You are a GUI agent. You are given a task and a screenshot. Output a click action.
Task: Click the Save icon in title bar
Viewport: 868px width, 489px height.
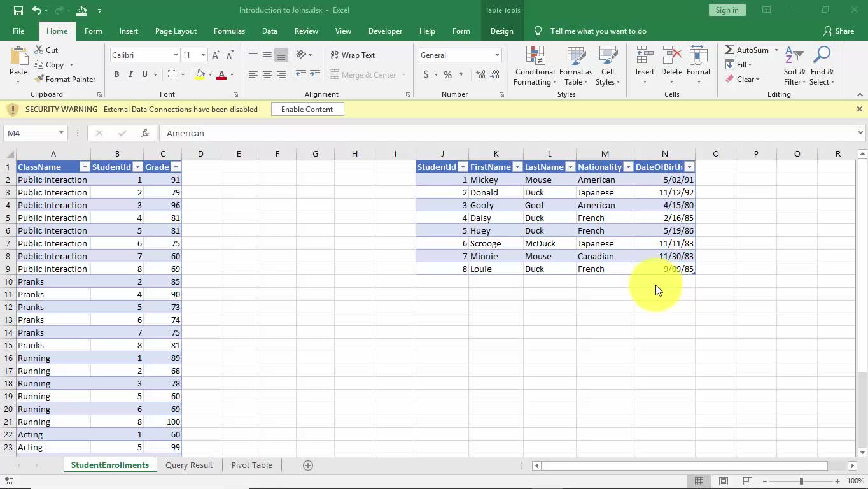[x=18, y=10]
